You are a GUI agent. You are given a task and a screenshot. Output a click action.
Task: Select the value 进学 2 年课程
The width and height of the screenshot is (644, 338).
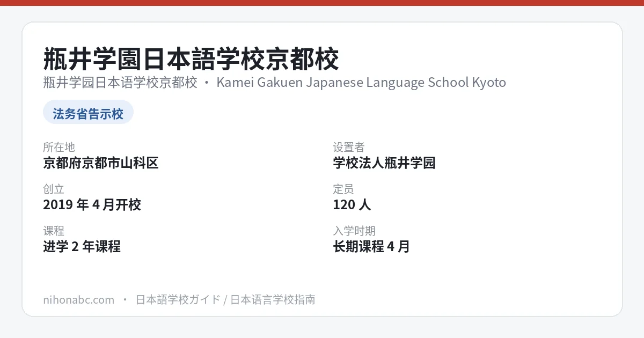[82, 246]
